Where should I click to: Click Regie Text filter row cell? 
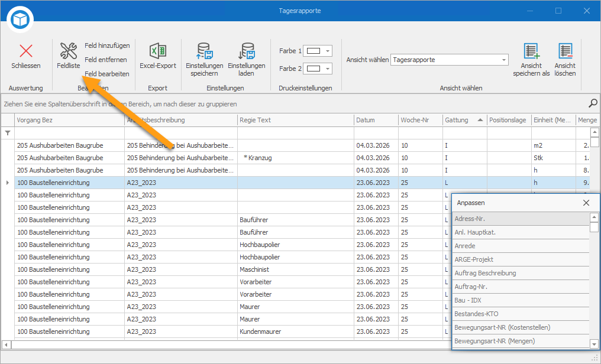click(295, 133)
